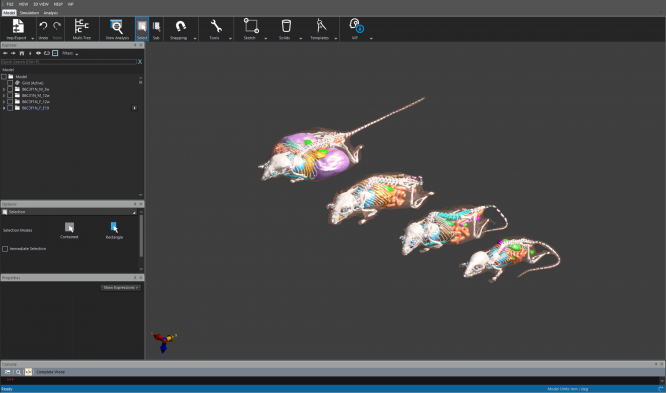Open the 3D VIEW menu
The image size is (666, 393).
pyautogui.click(x=41, y=4)
